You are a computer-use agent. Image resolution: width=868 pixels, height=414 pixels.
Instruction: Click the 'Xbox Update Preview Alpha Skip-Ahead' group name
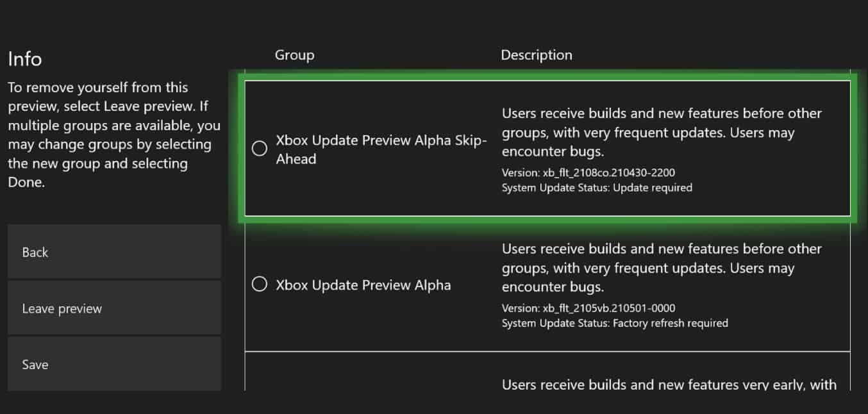coord(381,149)
